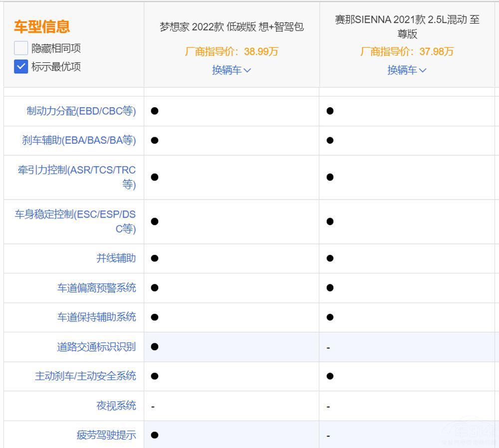The height and width of the screenshot is (448, 499).
Task: Click the 梦想家 2022款 低碳版 car title
Action: (232, 27)
